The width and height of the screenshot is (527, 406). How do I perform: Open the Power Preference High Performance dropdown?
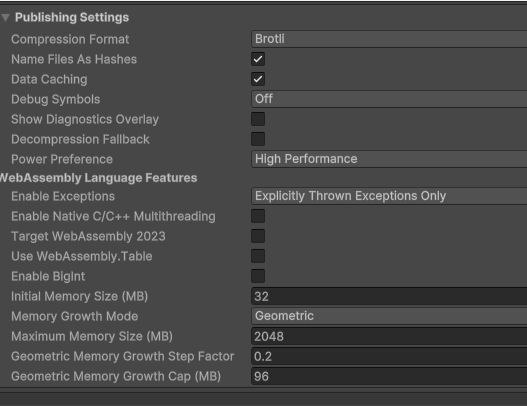click(389, 159)
